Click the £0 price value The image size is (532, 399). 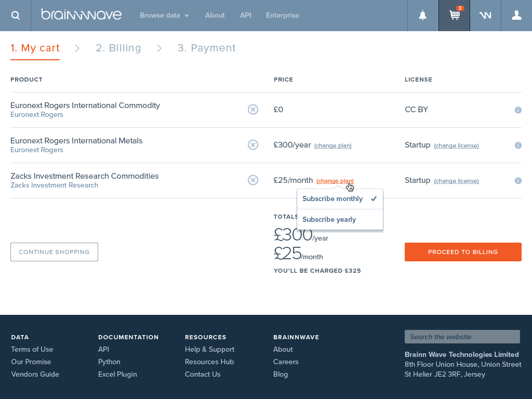(278, 110)
